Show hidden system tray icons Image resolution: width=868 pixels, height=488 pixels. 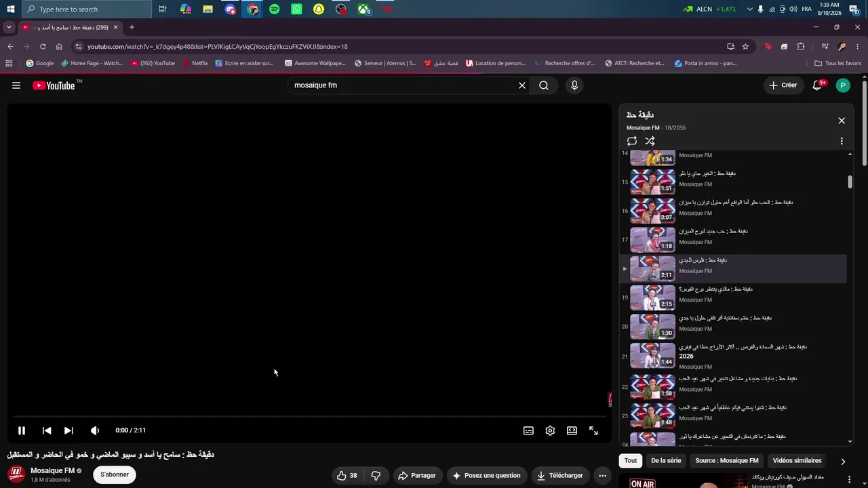tap(749, 9)
